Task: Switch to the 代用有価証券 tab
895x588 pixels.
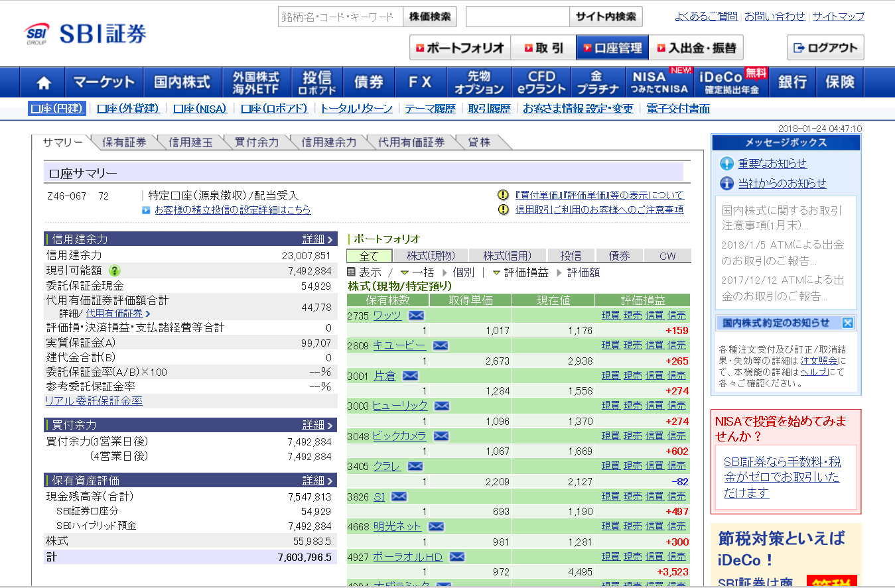Action: 411,142
